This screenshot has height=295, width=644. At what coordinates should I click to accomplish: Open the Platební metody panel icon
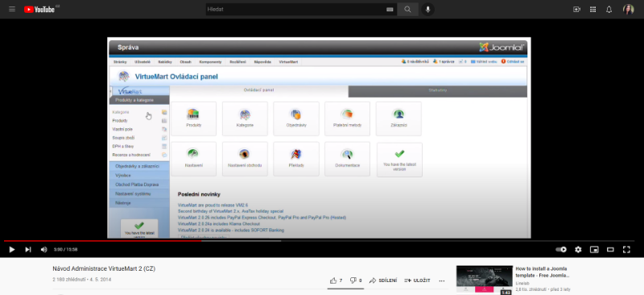tap(347, 118)
